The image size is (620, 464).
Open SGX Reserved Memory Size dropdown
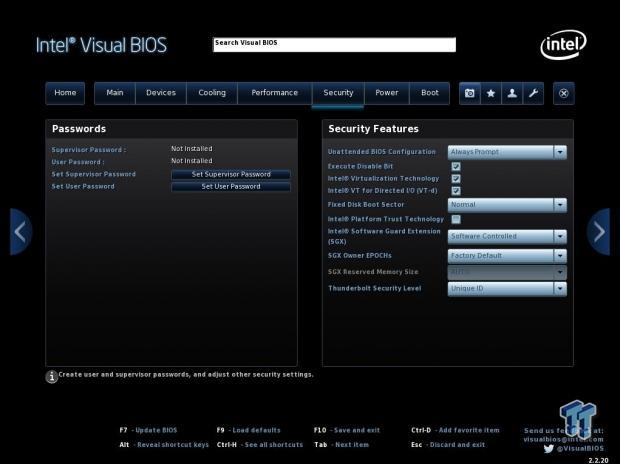(507, 272)
